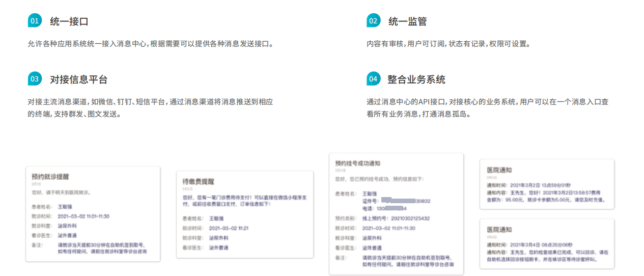Click the 就诊时间 2021-03-02 11:21 value
This screenshot has height=276, width=644.
(x=229, y=228)
